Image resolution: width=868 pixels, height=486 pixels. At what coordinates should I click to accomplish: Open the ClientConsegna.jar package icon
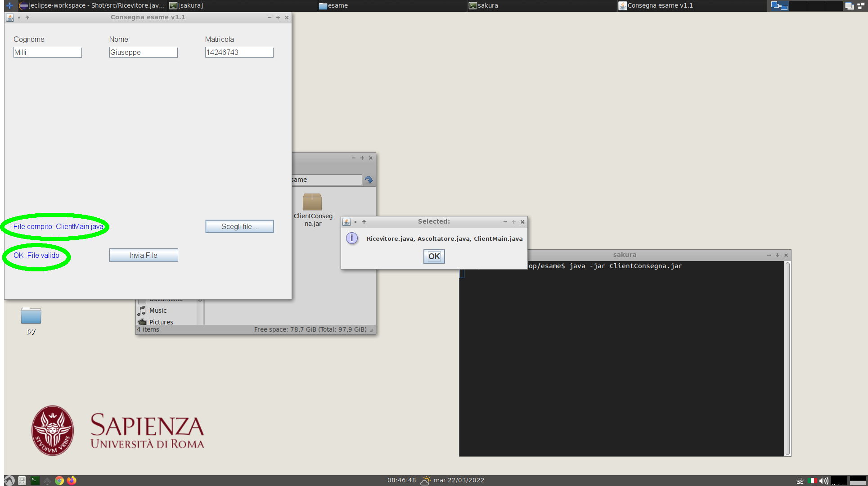pyautogui.click(x=312, y=202)
